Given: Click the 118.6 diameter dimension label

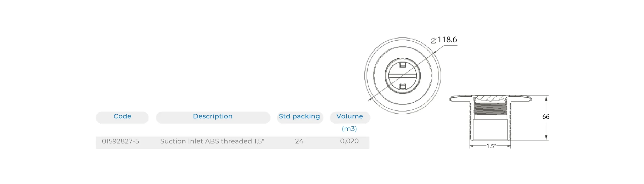Looking at the screenshot, I should [x=447, y=40].
